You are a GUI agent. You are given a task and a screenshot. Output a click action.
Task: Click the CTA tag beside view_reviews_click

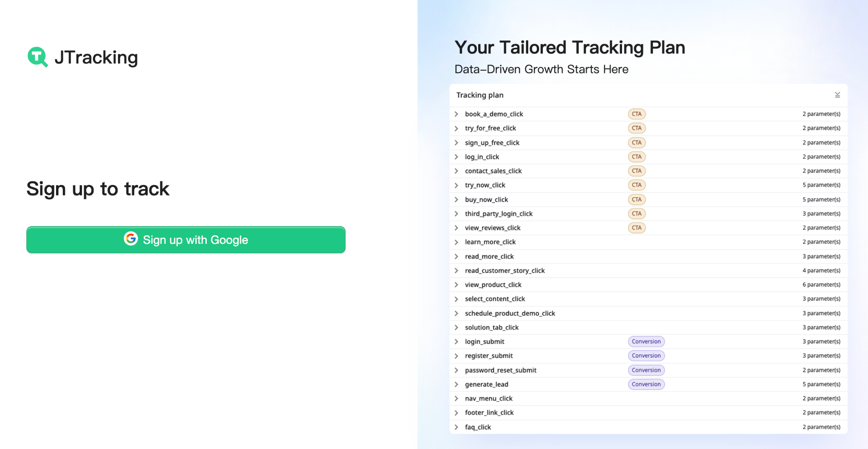(x=637, y=228)
